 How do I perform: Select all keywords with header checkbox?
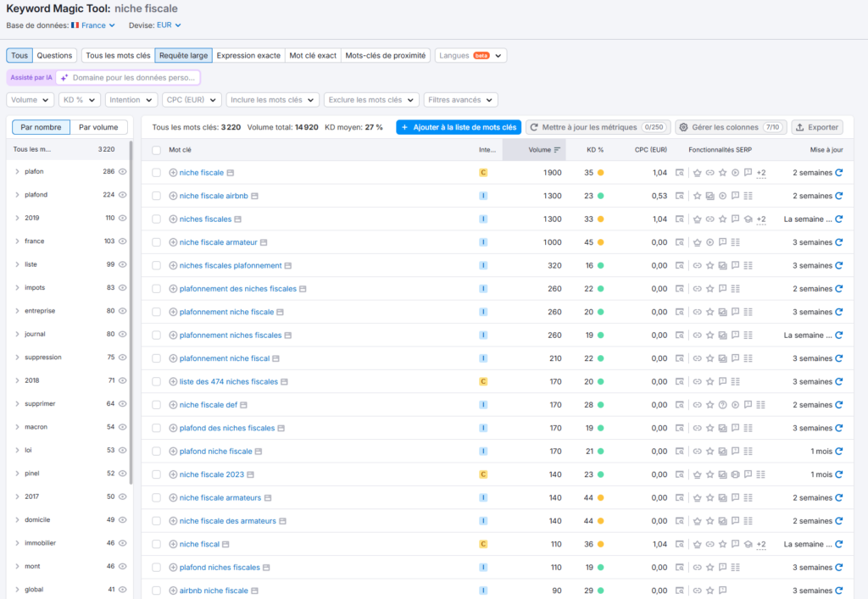156,150
